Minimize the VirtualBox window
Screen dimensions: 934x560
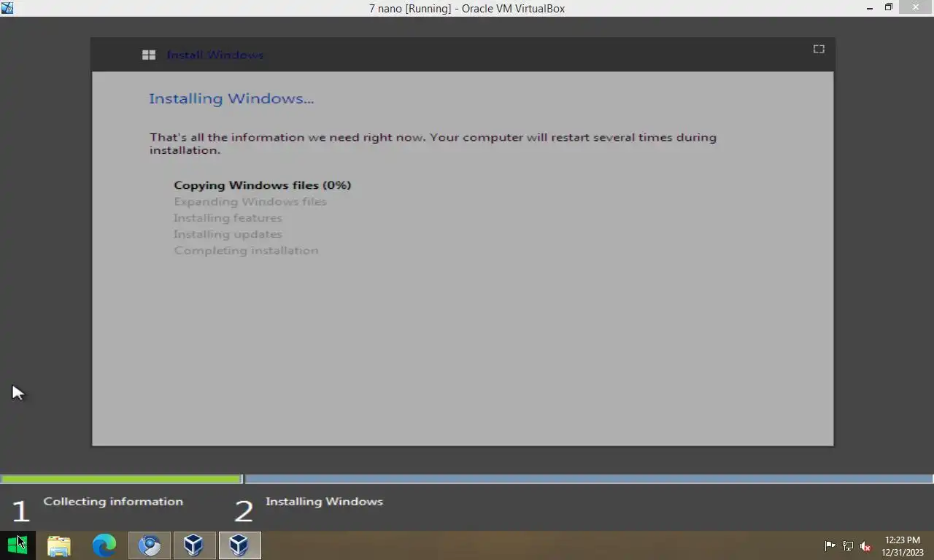[869, 8]
